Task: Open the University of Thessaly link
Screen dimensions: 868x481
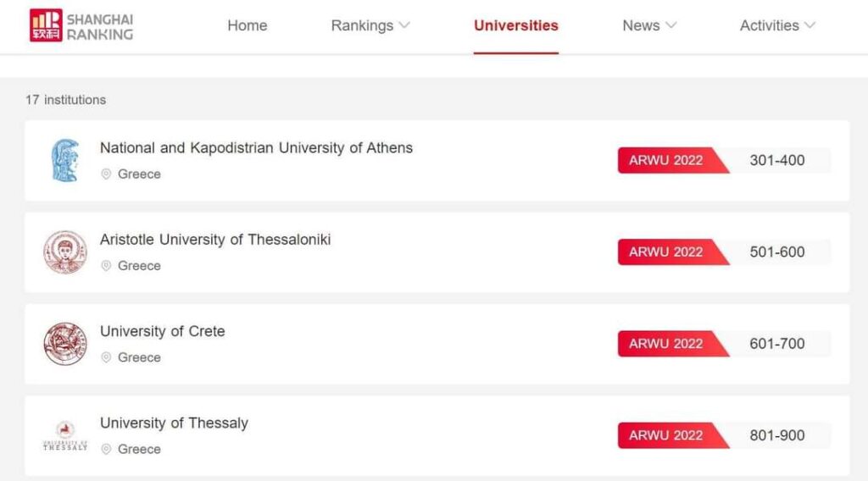Action: pos(174,423)
